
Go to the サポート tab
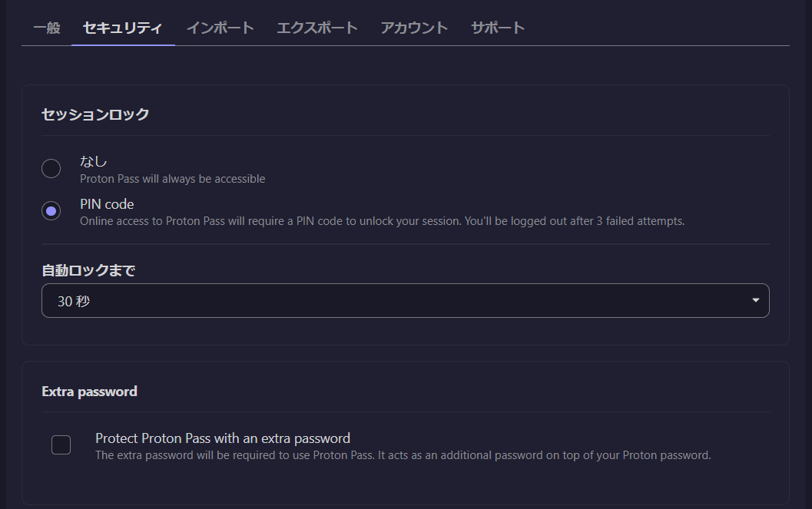click(x=497, y=27)
